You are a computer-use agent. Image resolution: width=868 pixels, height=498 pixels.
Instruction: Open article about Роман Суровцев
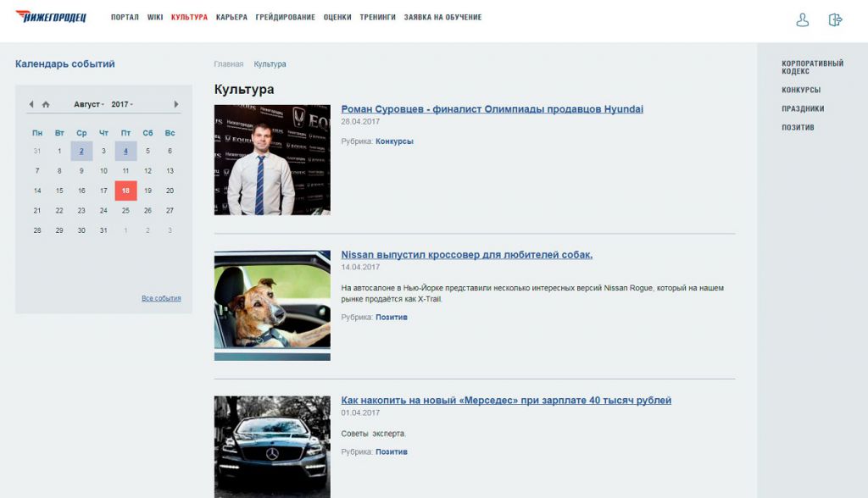[492, 109]
